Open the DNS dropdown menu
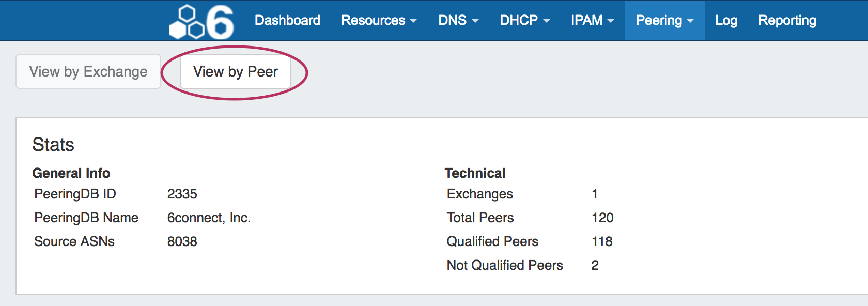Screen dimensions: 868x306 click(x=458, y=20)
